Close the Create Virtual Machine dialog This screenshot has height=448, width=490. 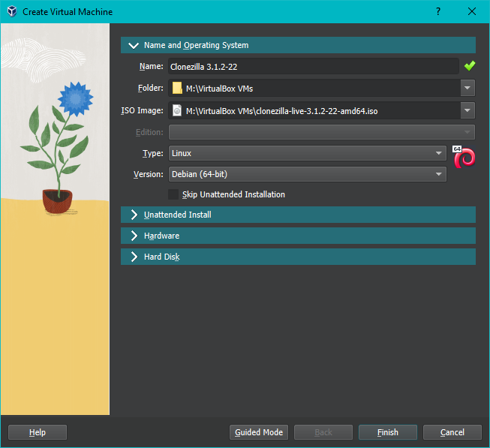[472, 12]
